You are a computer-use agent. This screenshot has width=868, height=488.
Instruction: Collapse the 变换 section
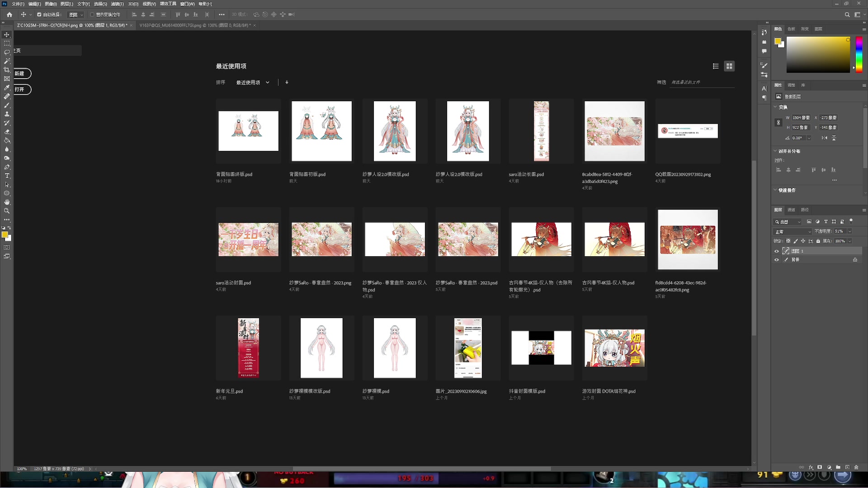click(775, 107)
